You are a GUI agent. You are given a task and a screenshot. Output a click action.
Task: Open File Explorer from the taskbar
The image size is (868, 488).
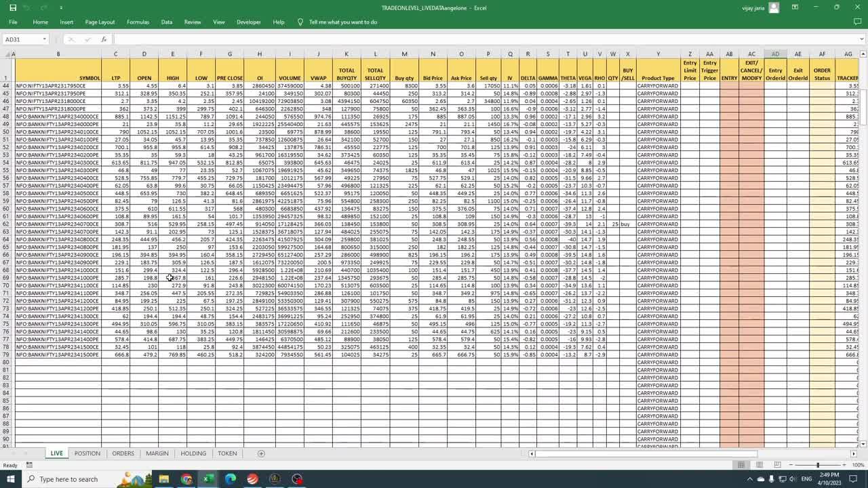164,479
